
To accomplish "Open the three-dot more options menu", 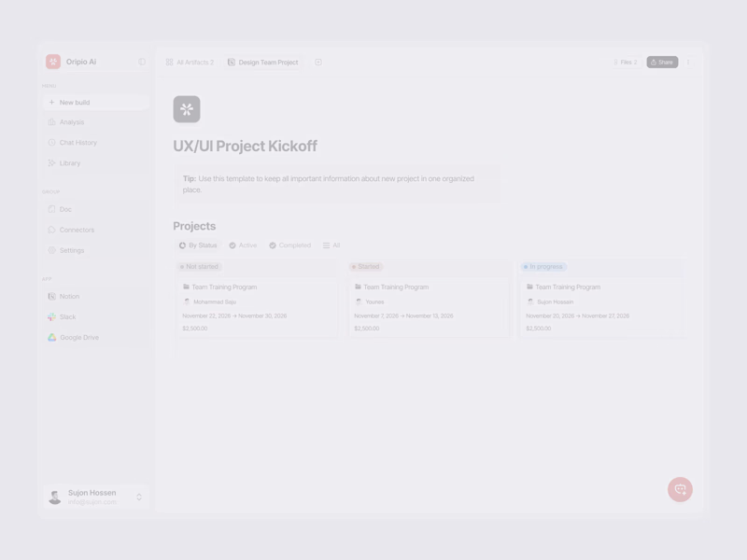I will (688, 63).
